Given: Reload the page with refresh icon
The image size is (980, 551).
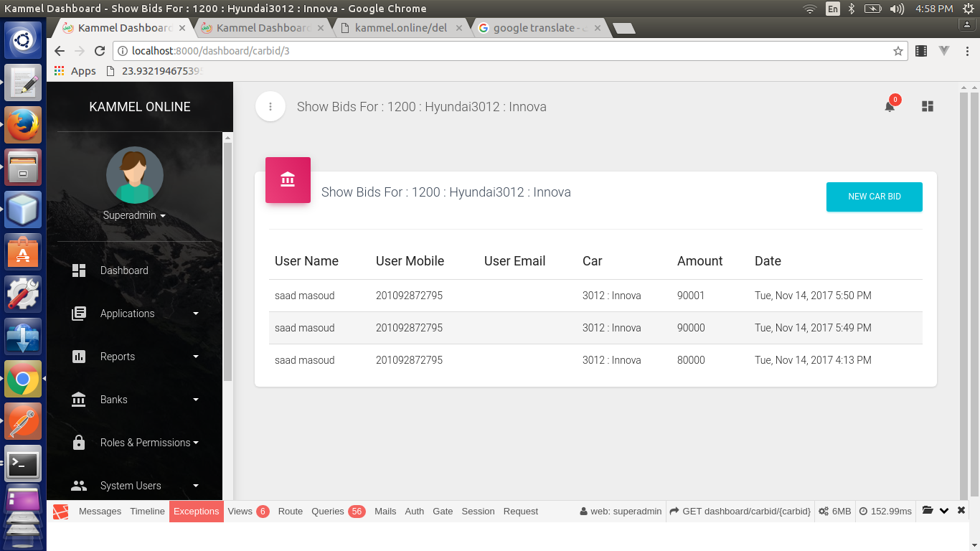Looking at the screenshot, I should [100, 51].
